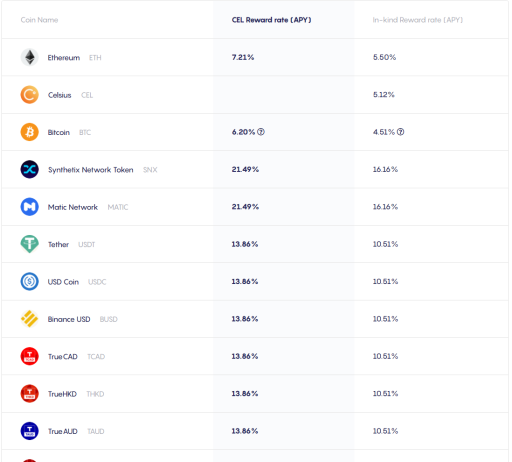Click Bitcoin's 4.51% in-kind rate

[x=384, y=132]
